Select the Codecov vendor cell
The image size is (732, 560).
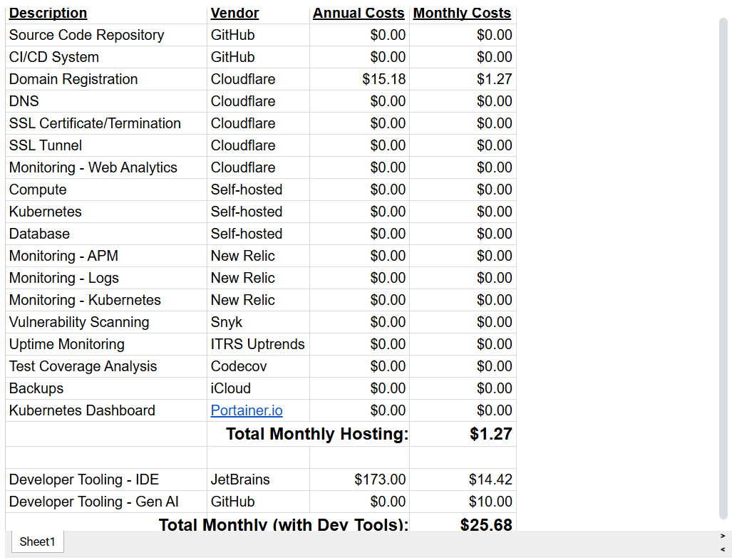258,366
